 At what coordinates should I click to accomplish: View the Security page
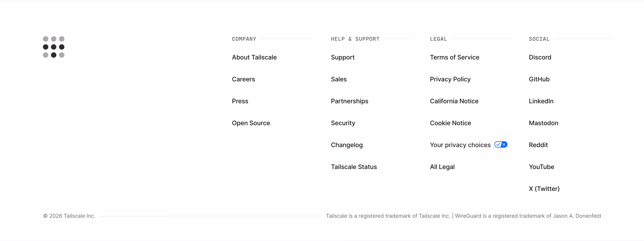pos(343,123)
